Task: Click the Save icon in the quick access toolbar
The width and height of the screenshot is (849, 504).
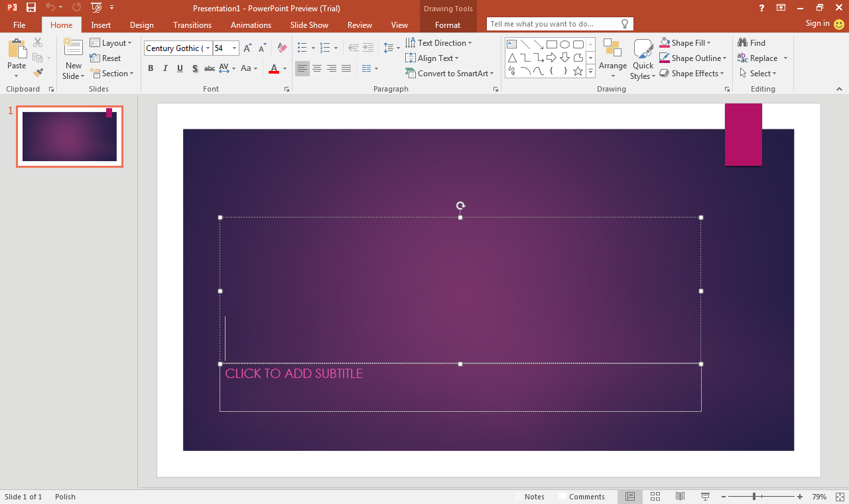Action: [x=31, y=7]
